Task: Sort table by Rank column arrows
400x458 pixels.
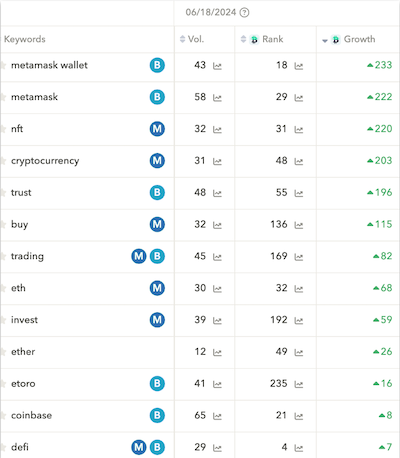Action: pyautogui.click(x=243, y=39)
